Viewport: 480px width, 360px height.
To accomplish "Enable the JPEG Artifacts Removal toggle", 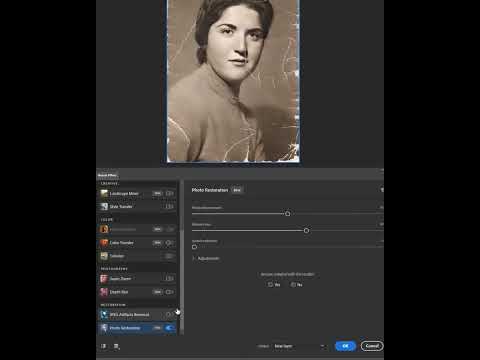I will point(170,315).
